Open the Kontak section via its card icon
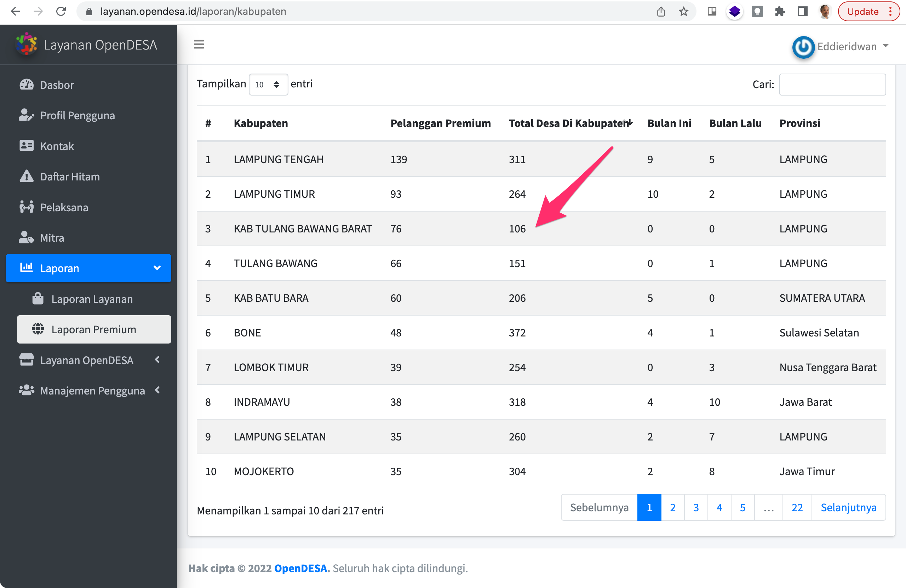The width and height of the screenshot is (906, 588). tap(27, 146)
